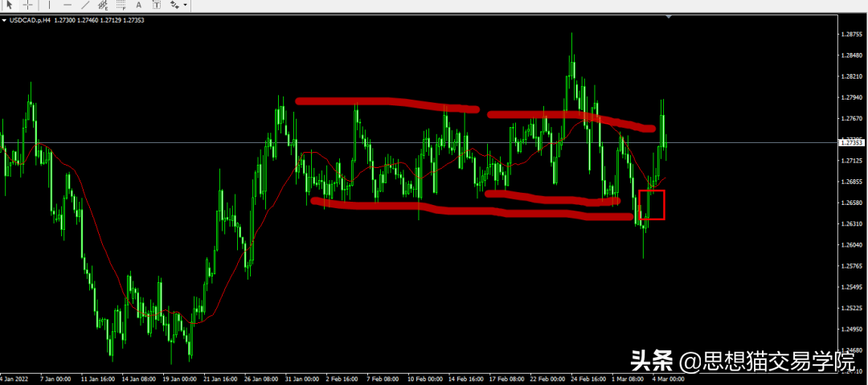Image resolution: width=868 pixels, height=385 pixels.
Task: Open the arrows tool dropdown arrow
Action: click(x=186, y=5)
